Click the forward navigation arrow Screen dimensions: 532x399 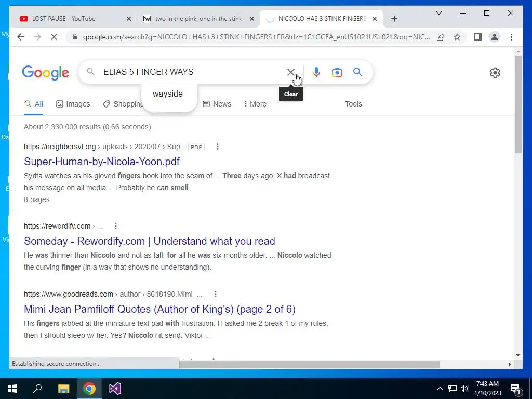tap(37, 37)
